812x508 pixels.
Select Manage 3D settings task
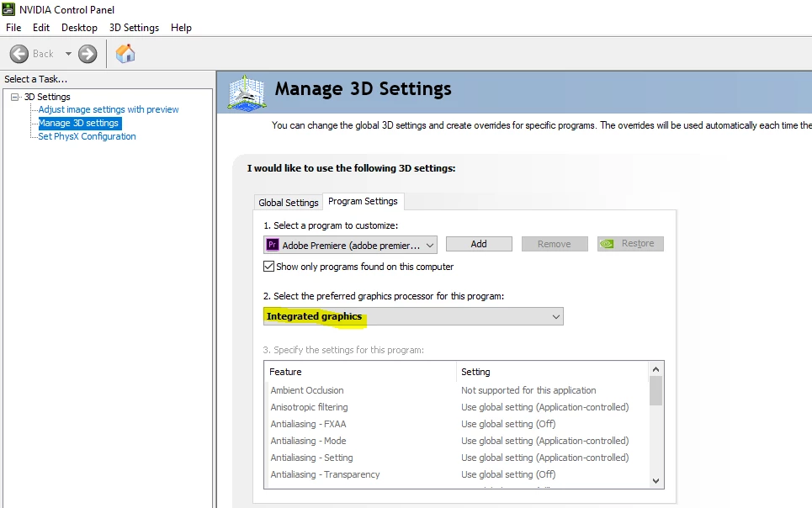[80, 123]
